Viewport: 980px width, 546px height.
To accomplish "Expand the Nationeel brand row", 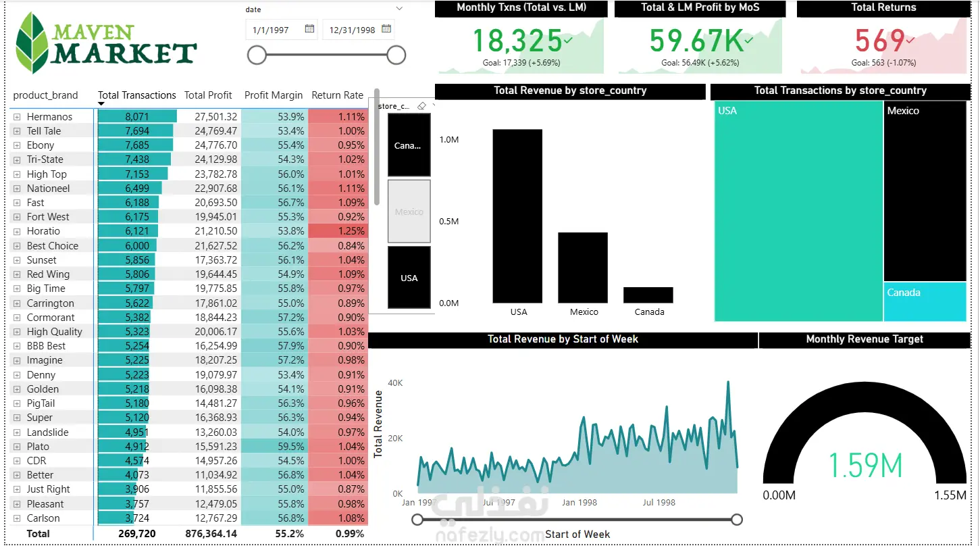I will pyautogui.click(x=18, y=189).
